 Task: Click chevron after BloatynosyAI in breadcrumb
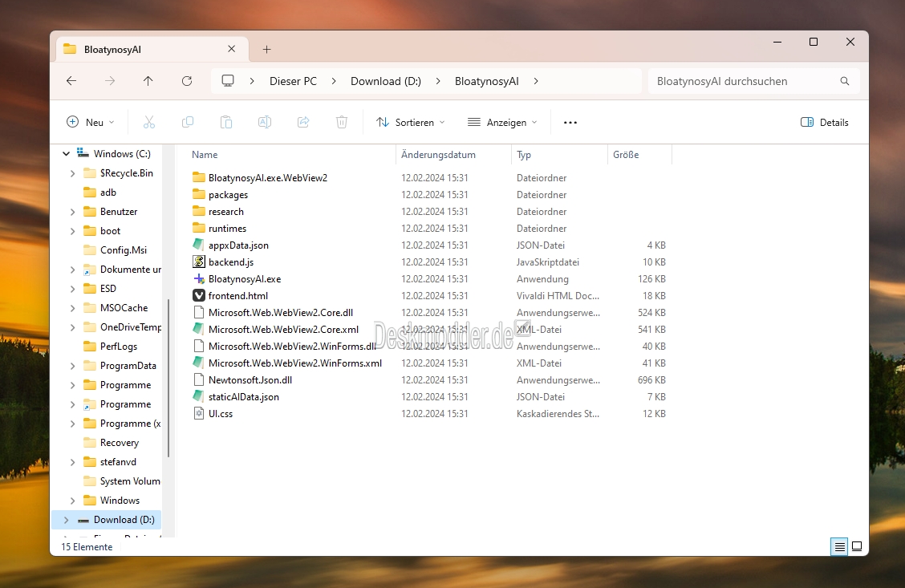click(x=536, y=81)
